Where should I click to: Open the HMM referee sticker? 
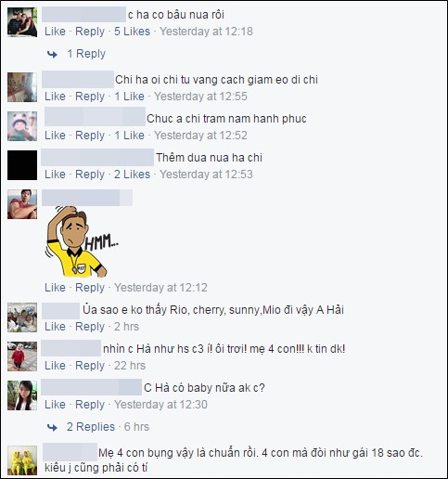coord(82,241)
